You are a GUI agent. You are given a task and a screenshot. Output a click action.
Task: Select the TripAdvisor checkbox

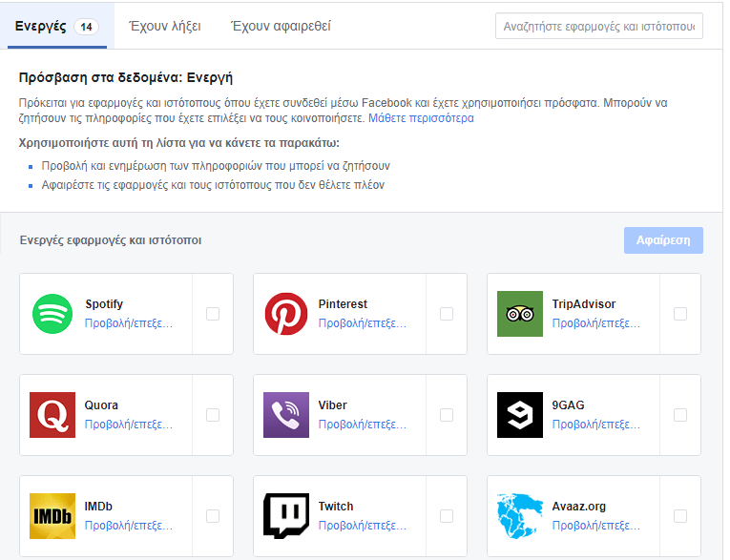pyautogui.click(x=680, y=314)
